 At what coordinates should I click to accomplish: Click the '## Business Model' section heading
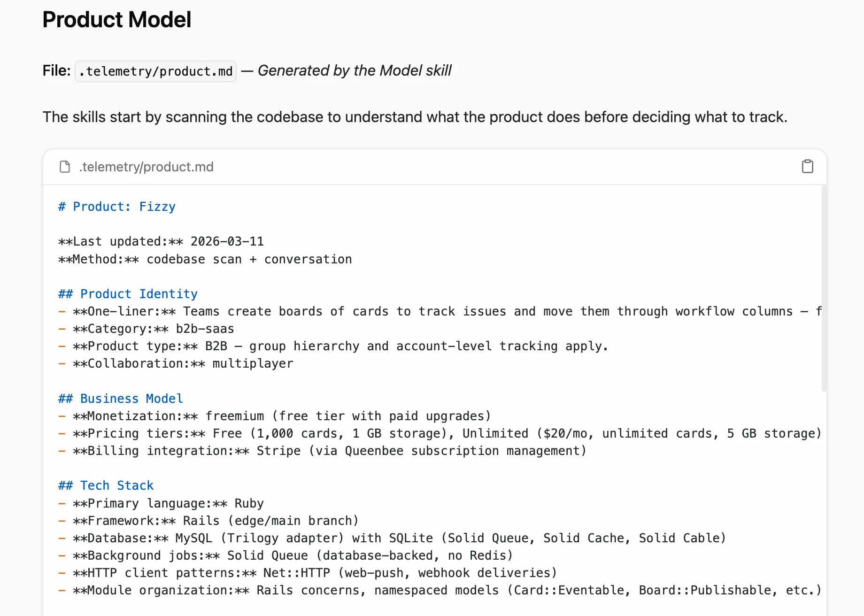point(120,398)
